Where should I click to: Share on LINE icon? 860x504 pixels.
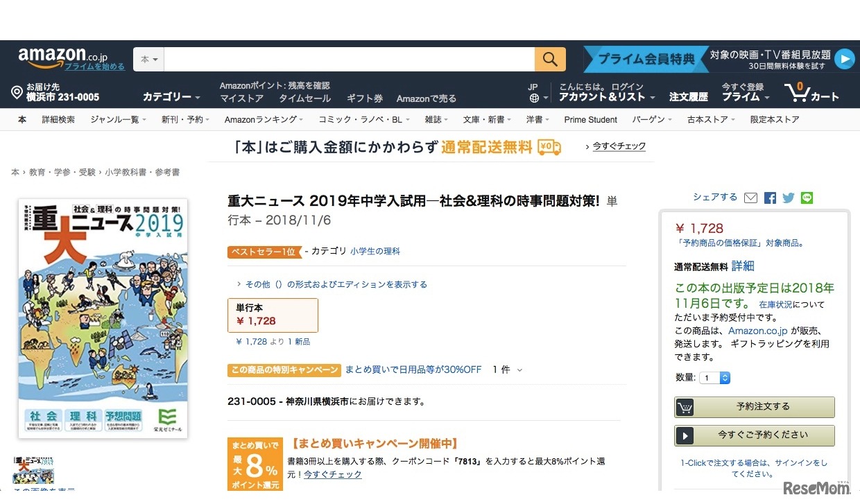[807, 198]
